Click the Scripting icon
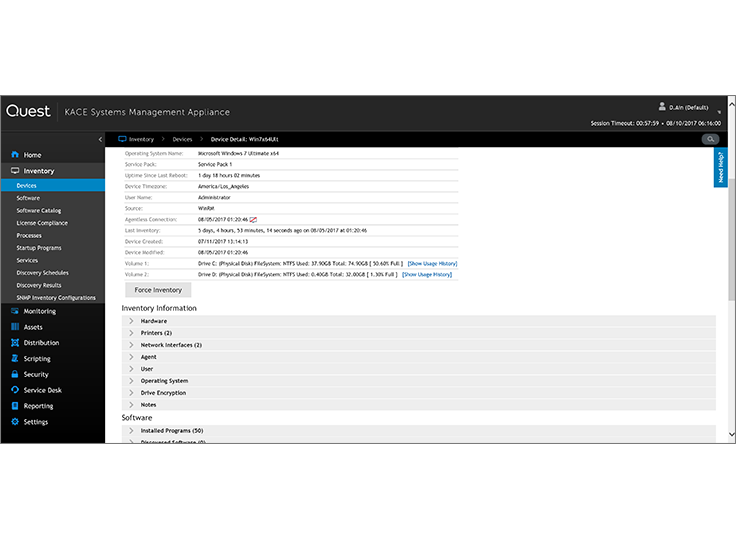The height and width of the screenshot is (540, 736). [15, 358]
